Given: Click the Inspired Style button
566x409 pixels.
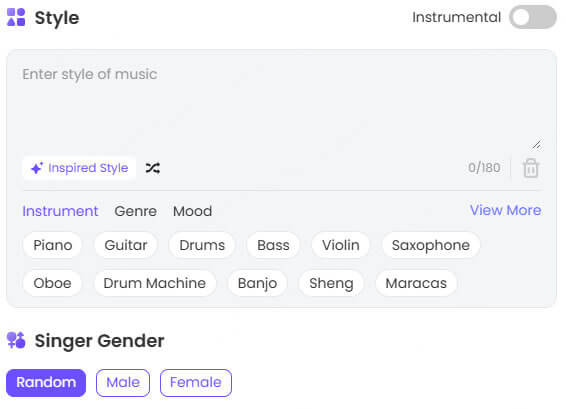Looking at the screenshot, I should [x=79, y=168].
